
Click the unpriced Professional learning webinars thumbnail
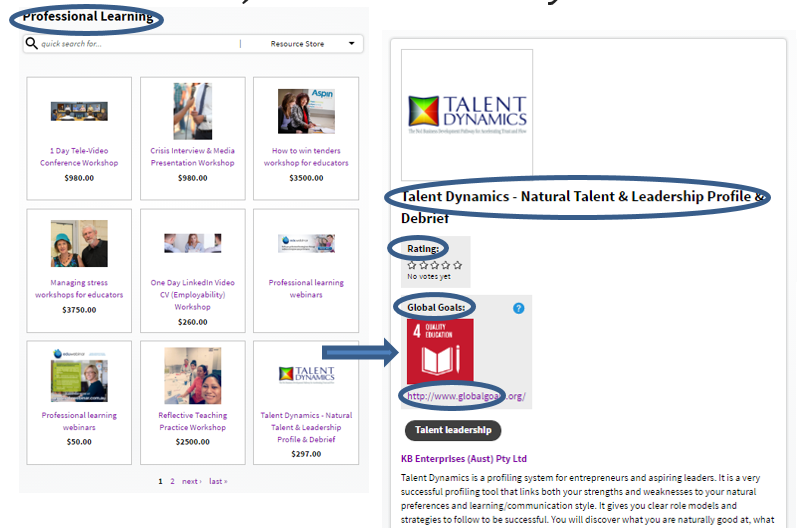point(306,243)
